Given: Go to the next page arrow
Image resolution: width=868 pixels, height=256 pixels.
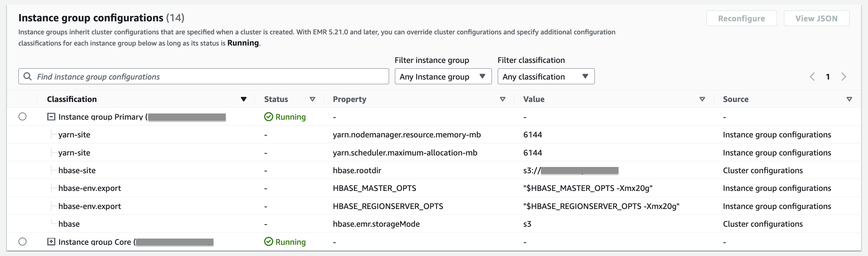Looking at the screenshot, I should pyautogui.click(x=844, y=77).
